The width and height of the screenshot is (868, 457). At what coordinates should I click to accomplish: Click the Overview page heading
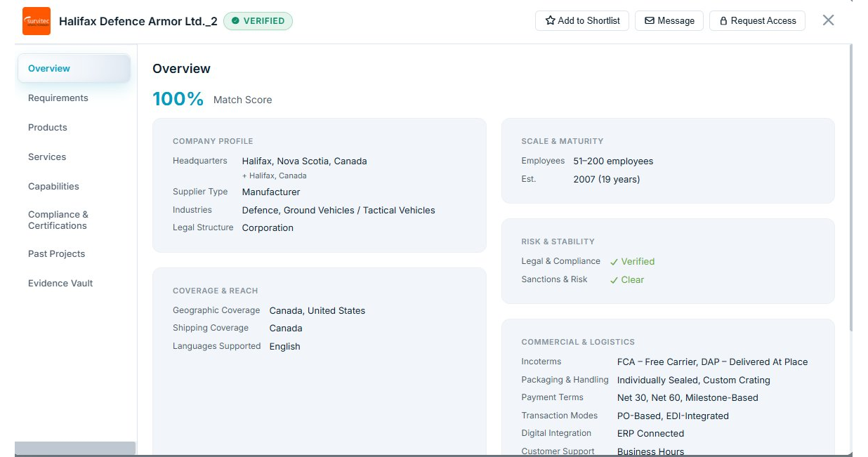(181, 69)
